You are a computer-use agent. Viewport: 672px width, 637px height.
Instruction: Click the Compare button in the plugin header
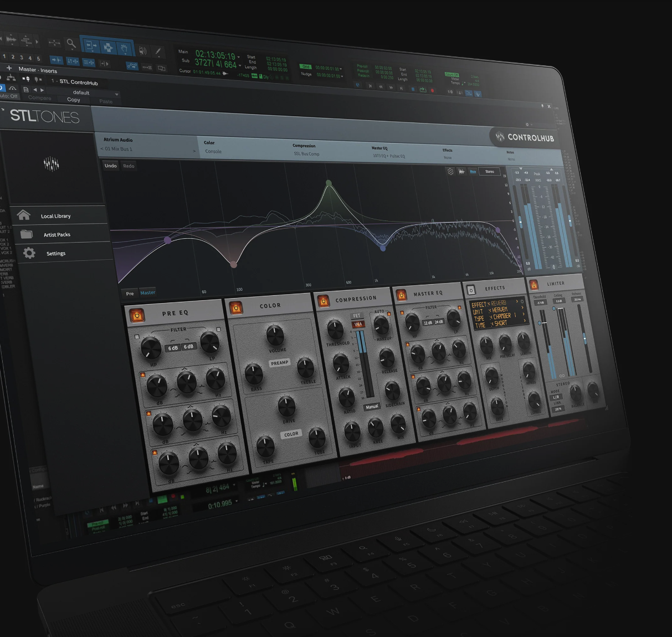tap(40, 97)
